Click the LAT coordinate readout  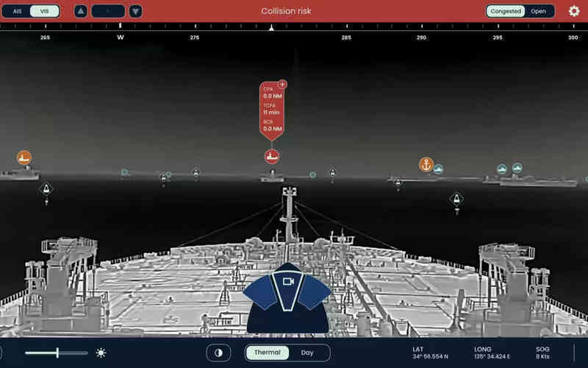point(430,353)
